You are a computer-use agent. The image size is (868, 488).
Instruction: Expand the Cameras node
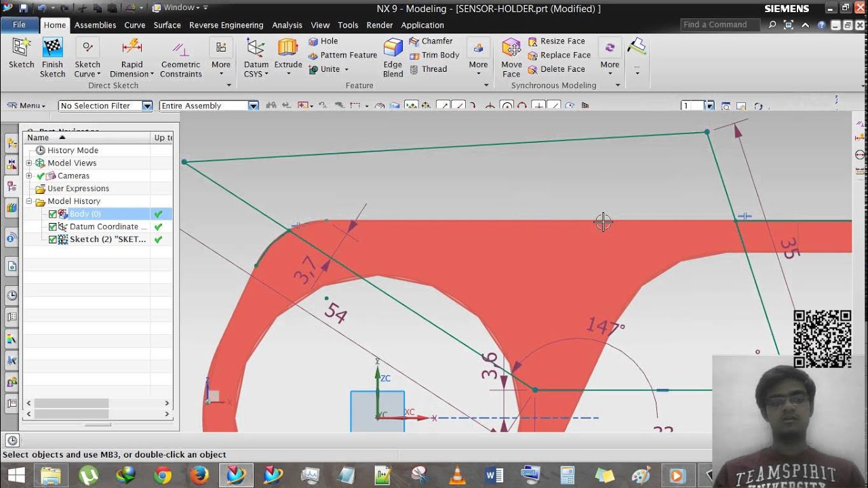point(29,176)
